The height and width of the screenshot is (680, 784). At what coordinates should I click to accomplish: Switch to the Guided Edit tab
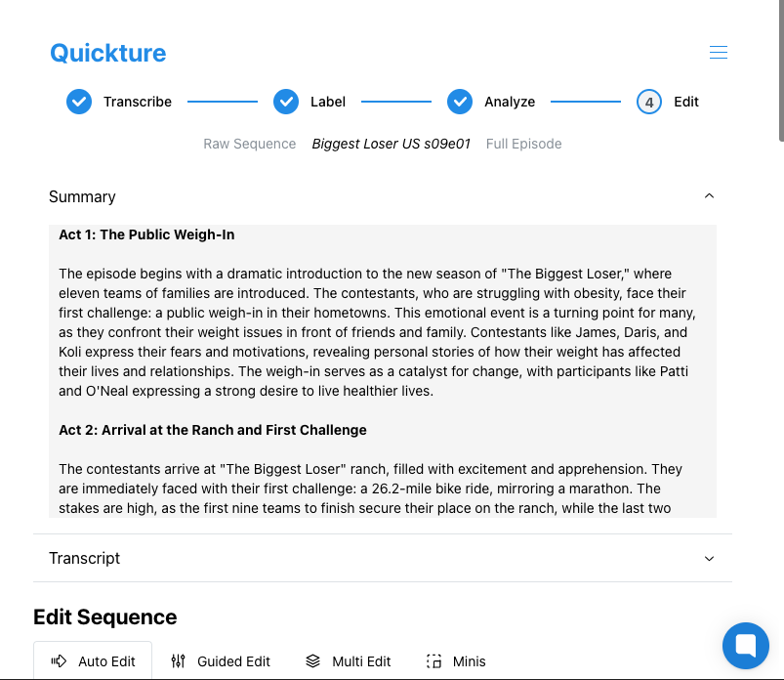[x=221, y=661]
